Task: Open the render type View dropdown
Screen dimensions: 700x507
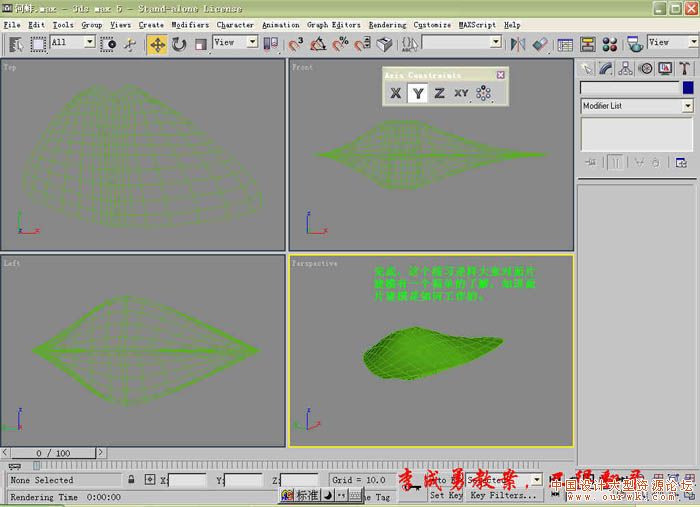Action: 693,42
